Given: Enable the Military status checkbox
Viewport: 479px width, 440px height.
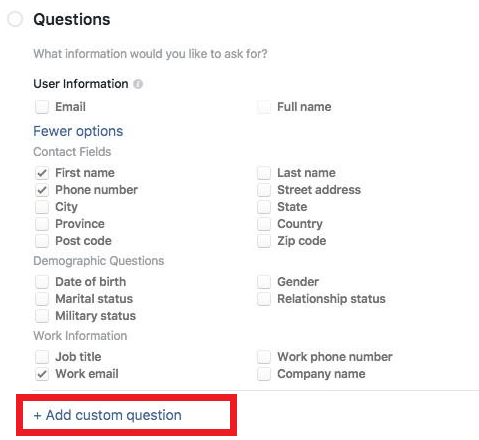Looking at the screenshot, I should click(42, 316).
